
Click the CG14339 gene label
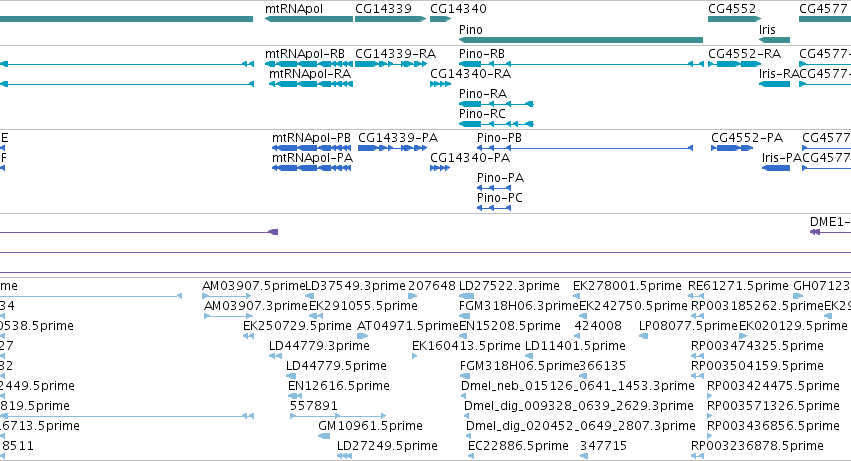coord(383,9)
